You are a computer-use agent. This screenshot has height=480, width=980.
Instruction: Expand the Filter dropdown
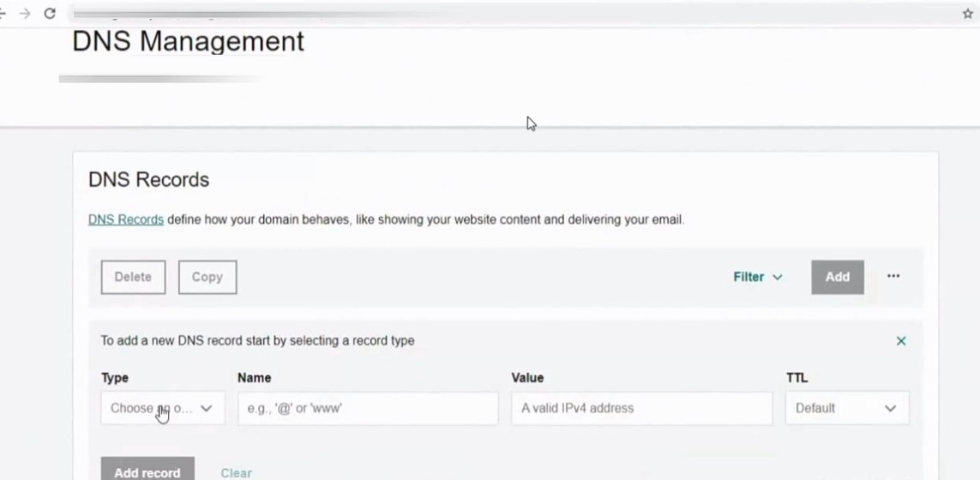click(757, 277)
